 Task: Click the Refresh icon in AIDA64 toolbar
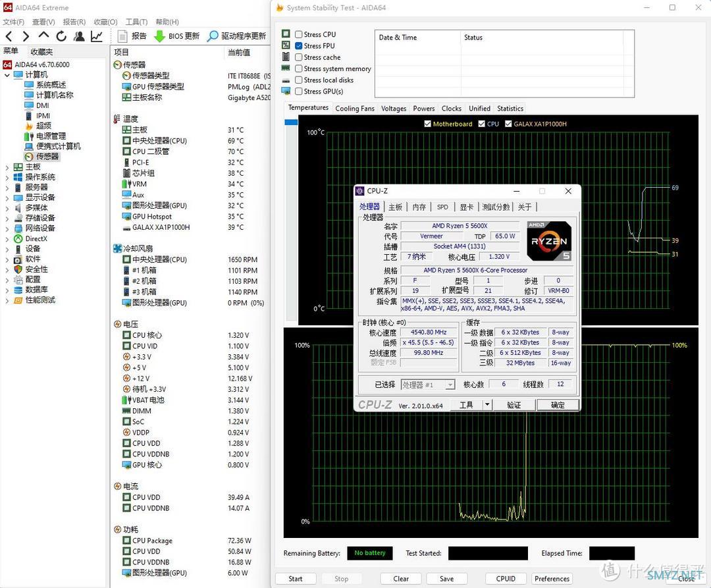click(x=61, y=36)
